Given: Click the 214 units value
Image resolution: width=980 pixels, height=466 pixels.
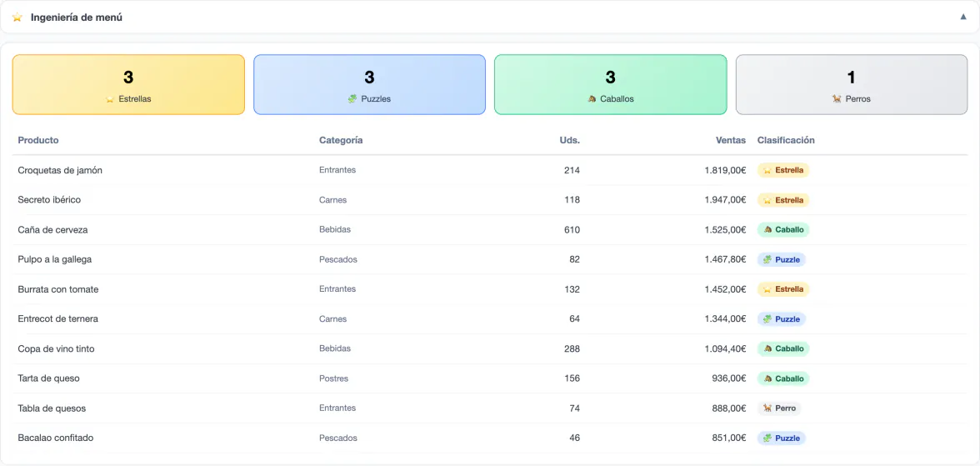Looking at the screenshot, I should 572,170.
